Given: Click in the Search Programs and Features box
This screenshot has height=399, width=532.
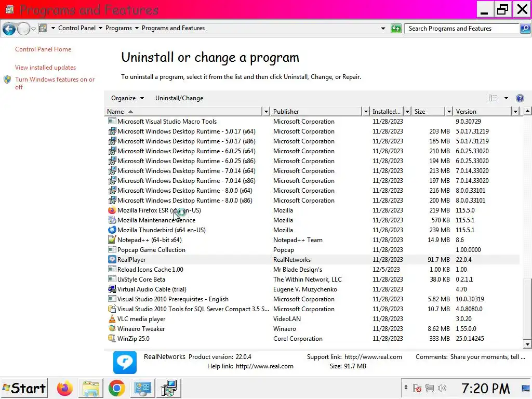Looking at the screenshot, I should [462, 29].
